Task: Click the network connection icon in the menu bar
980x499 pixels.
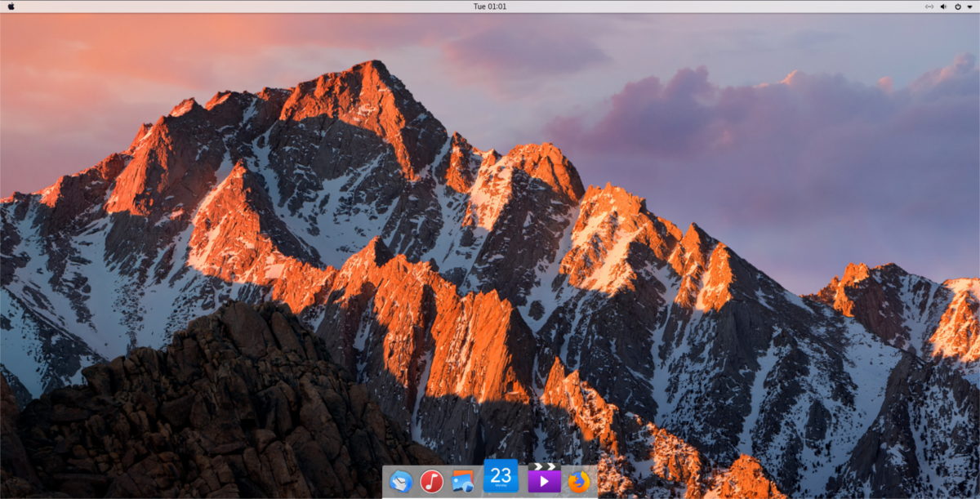Action: (929, 7)
